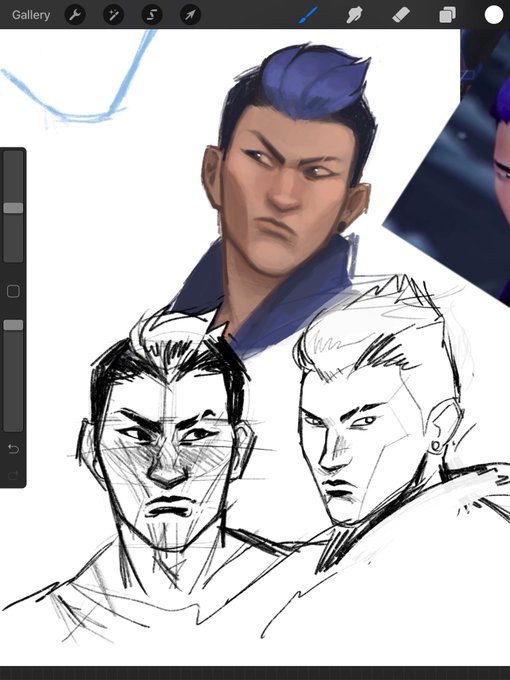Adjust the brush size slider handle
This screenshot has width=510, height=680.
[13, 208]
